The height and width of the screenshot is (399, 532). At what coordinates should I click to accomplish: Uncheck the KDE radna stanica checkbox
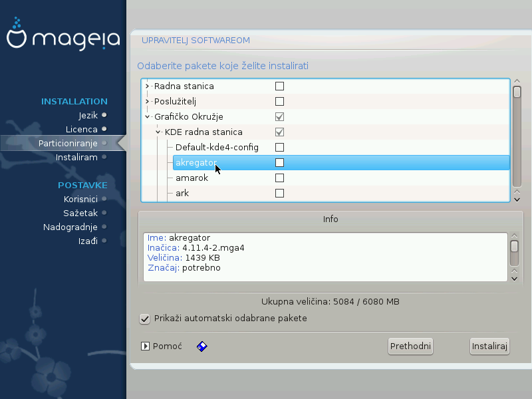[279, 132]
